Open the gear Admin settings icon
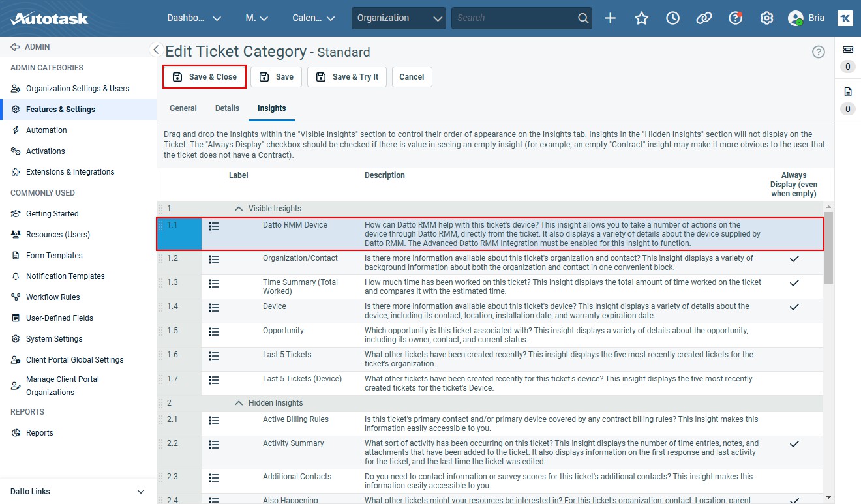The height and width of the screenshot is (504, 861). coord(766,18)
